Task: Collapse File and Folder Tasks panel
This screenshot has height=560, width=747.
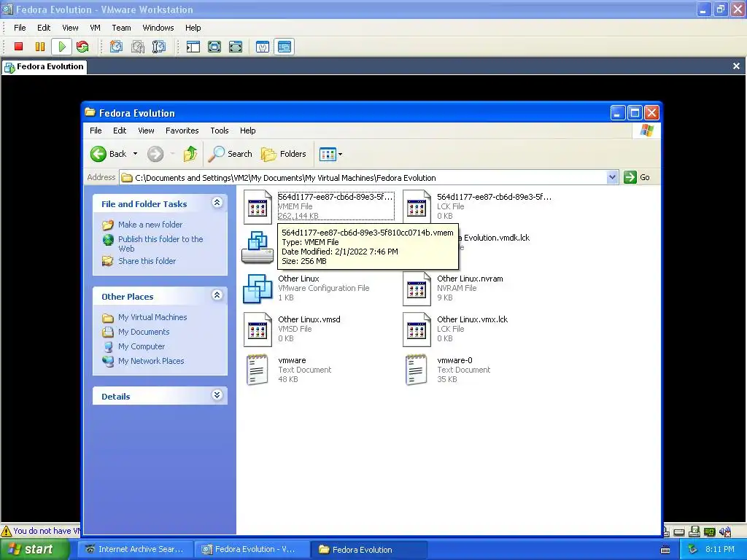Action: (217, 203)
